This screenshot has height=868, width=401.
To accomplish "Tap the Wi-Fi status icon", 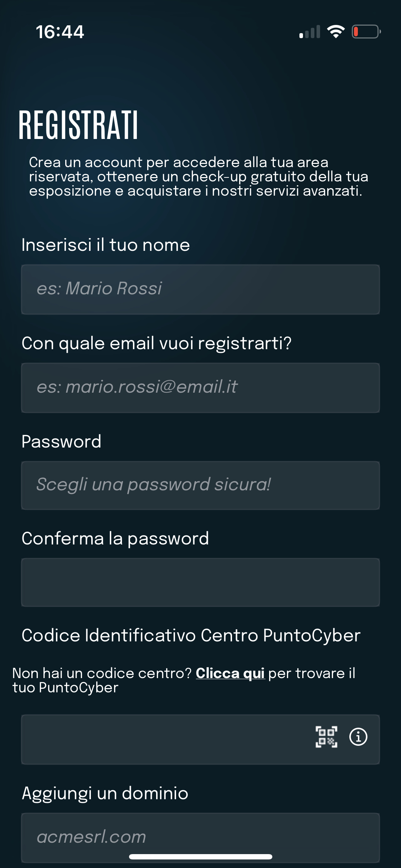I will click(336, 32).
